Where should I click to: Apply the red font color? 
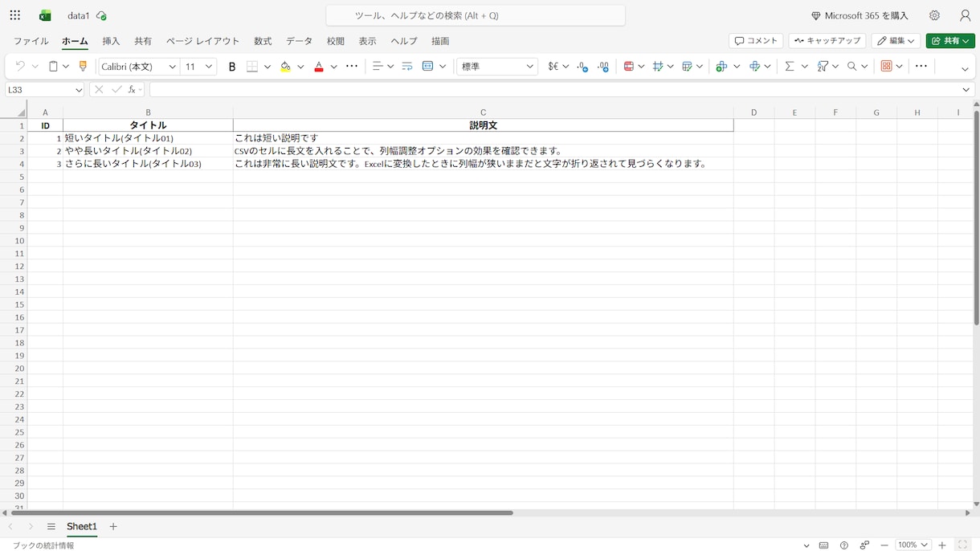tap(319, 67)
